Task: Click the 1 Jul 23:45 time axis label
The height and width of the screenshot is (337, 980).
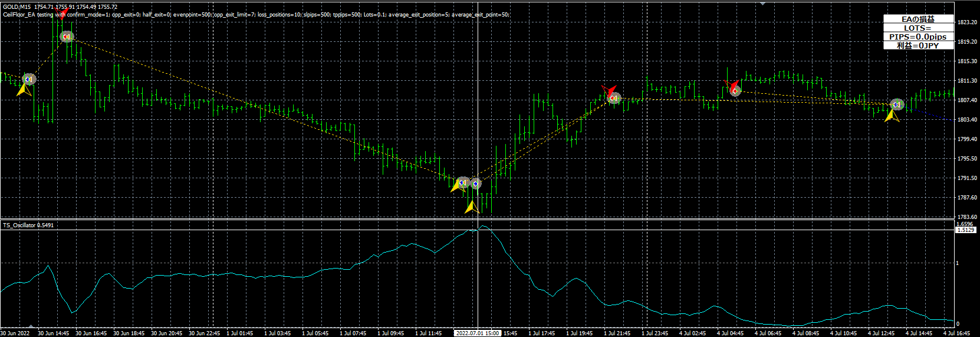Action: pyautogui.click(x=655, y=333)
